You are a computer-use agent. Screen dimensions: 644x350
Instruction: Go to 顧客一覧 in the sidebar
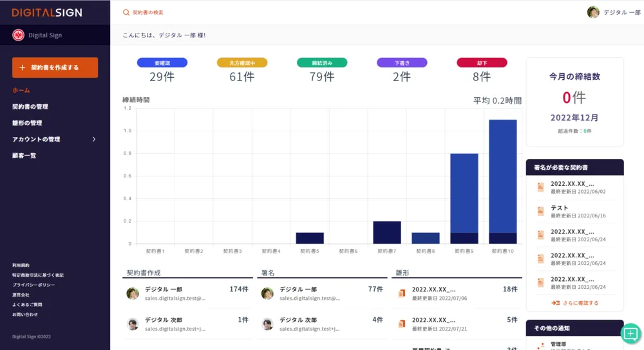pos(24,156)
